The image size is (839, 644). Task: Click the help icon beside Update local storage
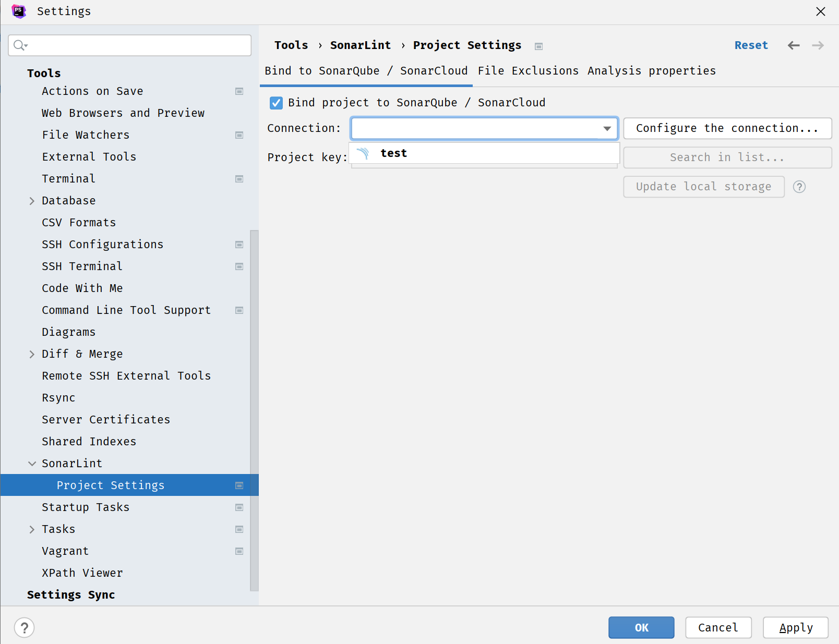799,187
